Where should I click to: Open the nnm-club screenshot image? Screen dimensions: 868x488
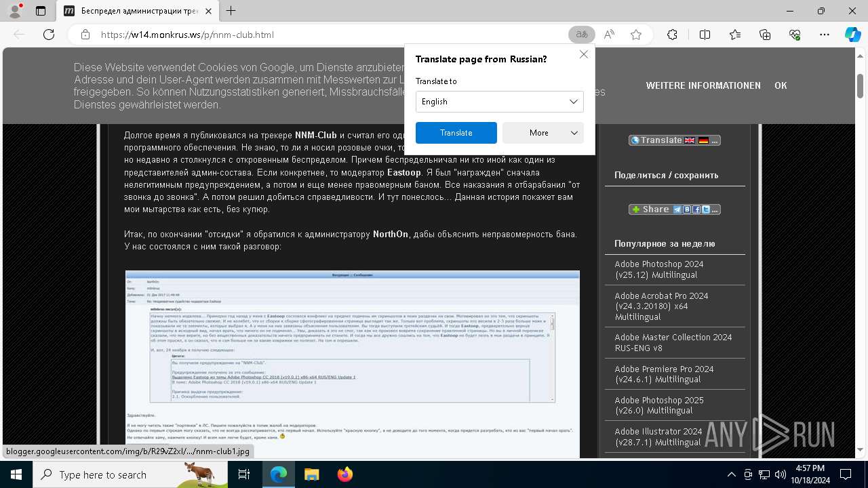(x=353, y=364)
